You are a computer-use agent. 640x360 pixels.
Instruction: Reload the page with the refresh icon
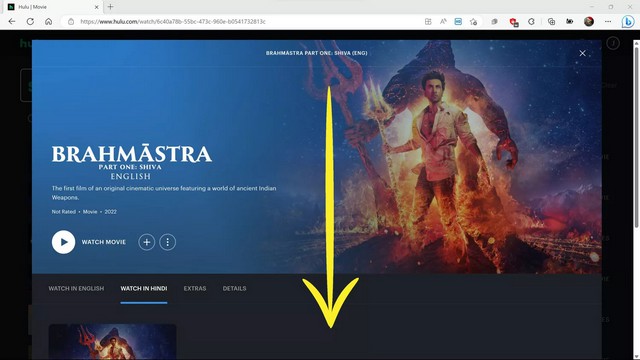click(x=30, y=22)
